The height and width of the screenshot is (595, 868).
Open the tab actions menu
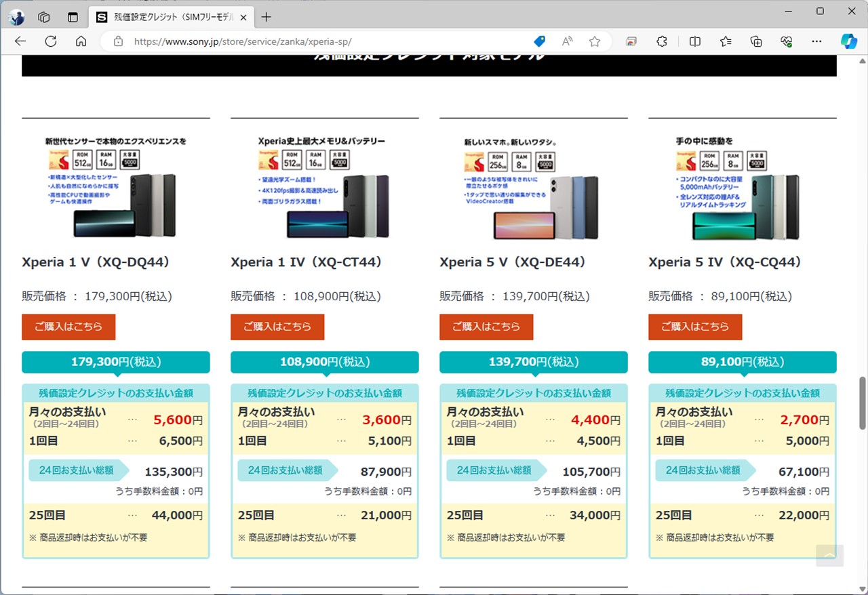pyautogui.click(x=73, y=17)
